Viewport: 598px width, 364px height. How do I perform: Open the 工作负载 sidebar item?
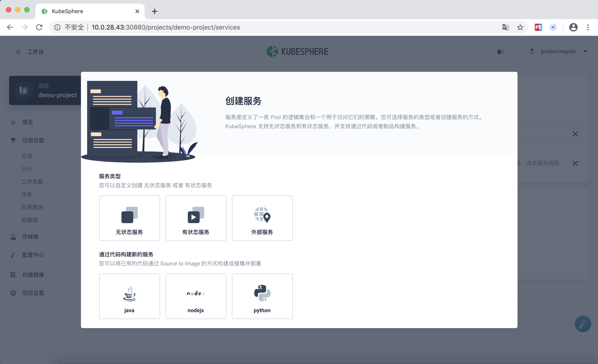click(x=32, y=182)
